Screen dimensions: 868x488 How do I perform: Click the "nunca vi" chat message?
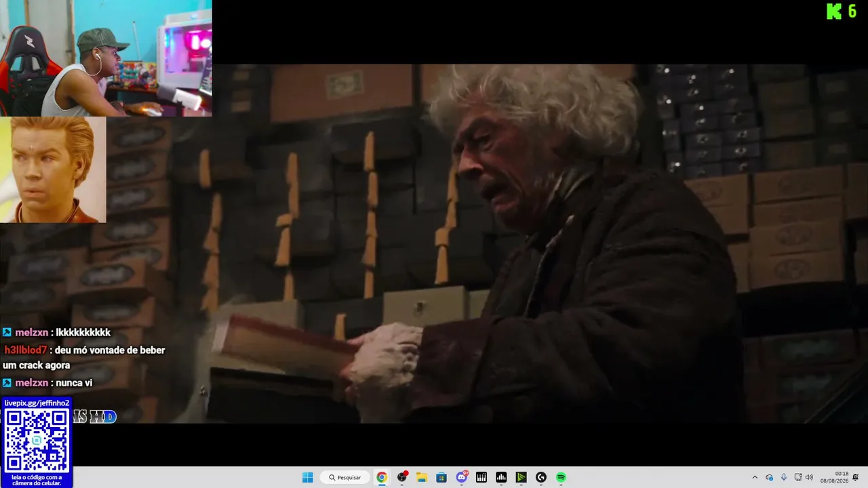point(74,383)
